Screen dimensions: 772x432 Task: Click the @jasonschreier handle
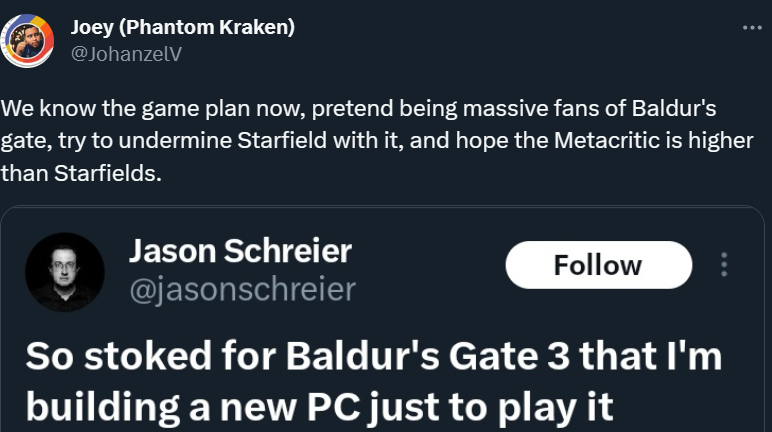click(242, 289)
